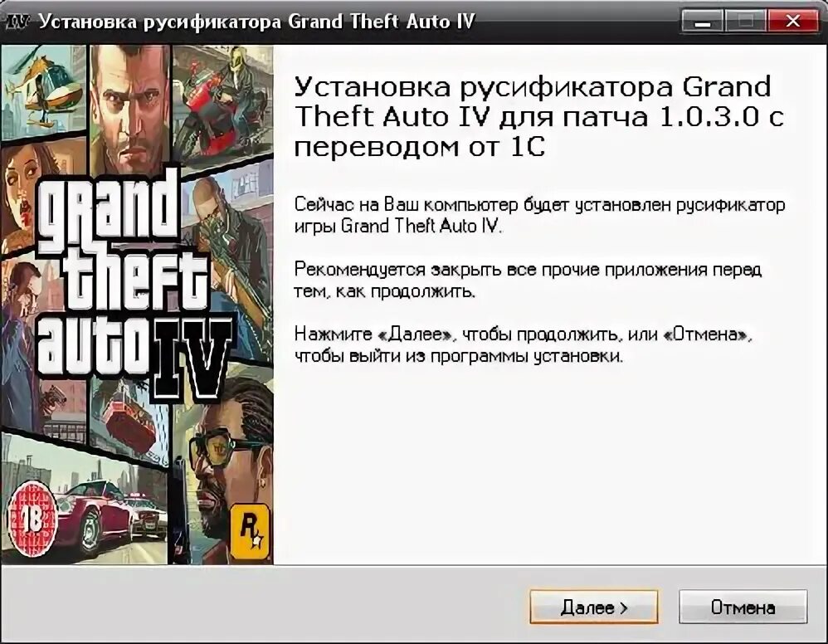Click the red 18 age rating badge
The image size is (828, 644).
32,520
